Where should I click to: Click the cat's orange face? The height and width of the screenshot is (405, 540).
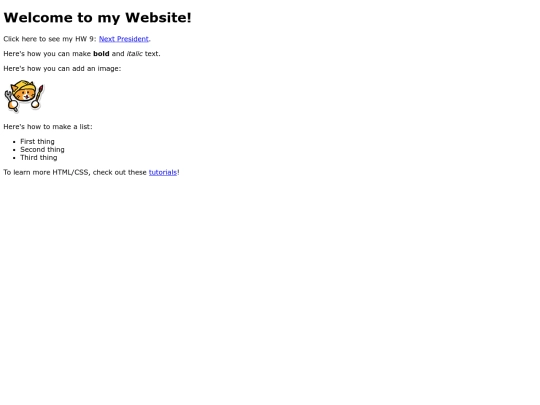(x=25, y=94)
